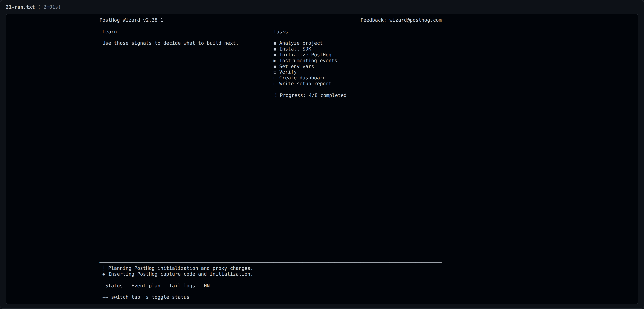Click the filled box beside Set env vars
Image resolution: width=644 pixels, height=309 pixels.
[275, 67]
